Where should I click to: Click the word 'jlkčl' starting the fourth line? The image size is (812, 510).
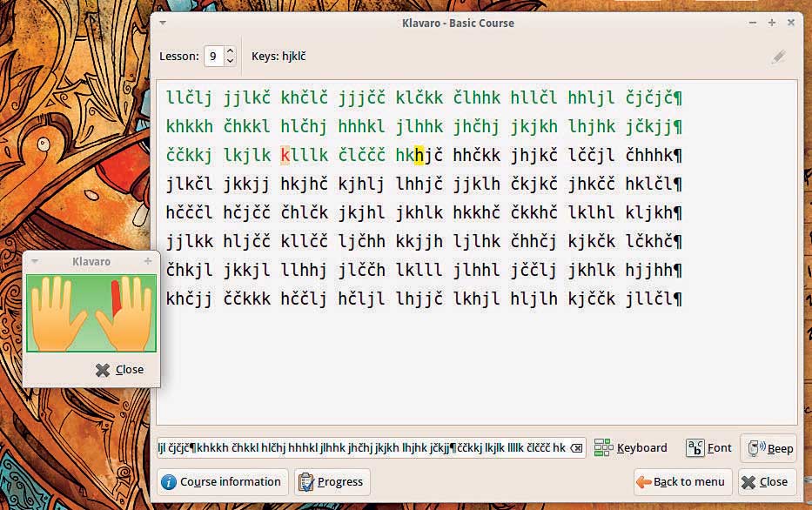click(x=190, y=184)
